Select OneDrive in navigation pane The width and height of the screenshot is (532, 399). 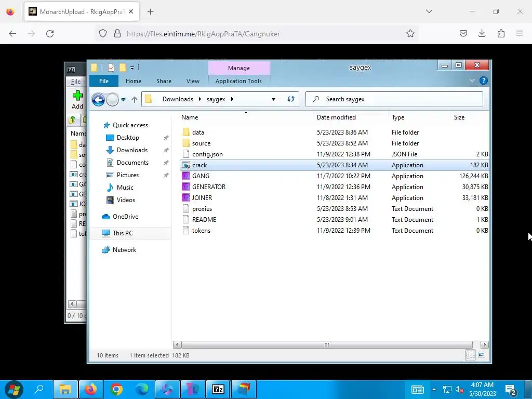point(125,217)
